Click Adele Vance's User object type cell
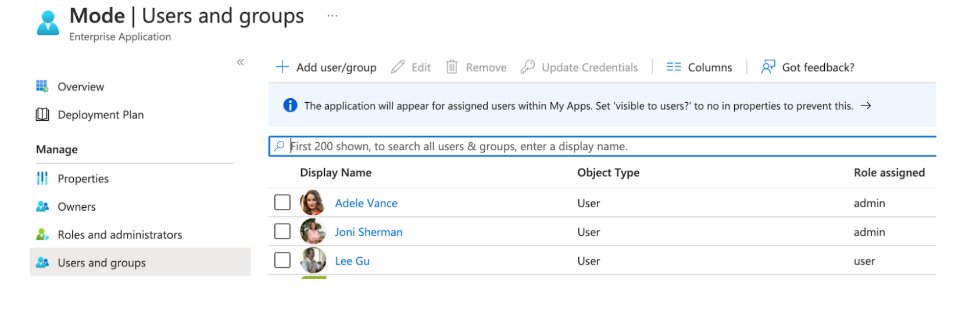Screen dimensions: 980x332 coord(588,203)
